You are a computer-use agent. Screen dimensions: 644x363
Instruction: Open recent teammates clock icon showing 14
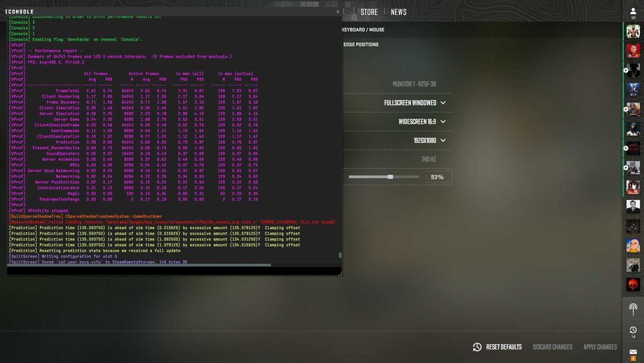(x=633, y=332)
